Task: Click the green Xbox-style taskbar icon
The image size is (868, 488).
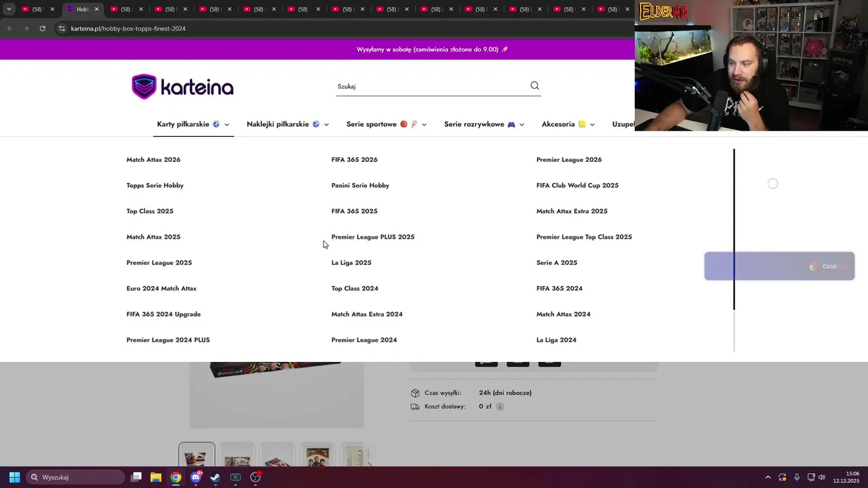Action: [235, 477]
